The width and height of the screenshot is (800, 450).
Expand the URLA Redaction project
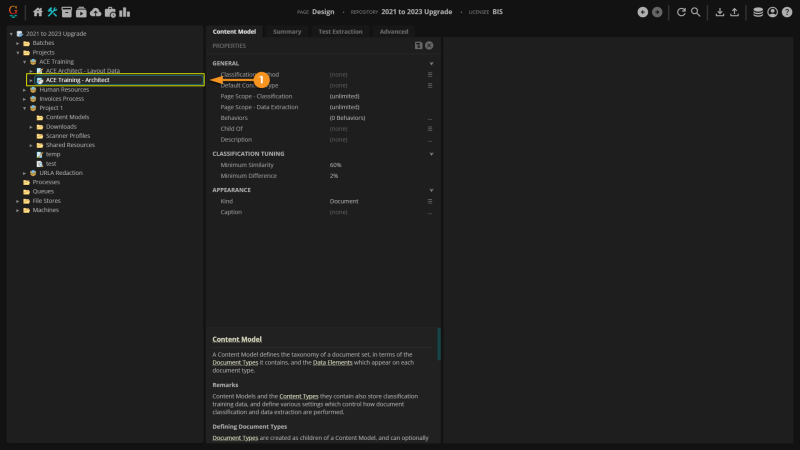coord(24,173)
